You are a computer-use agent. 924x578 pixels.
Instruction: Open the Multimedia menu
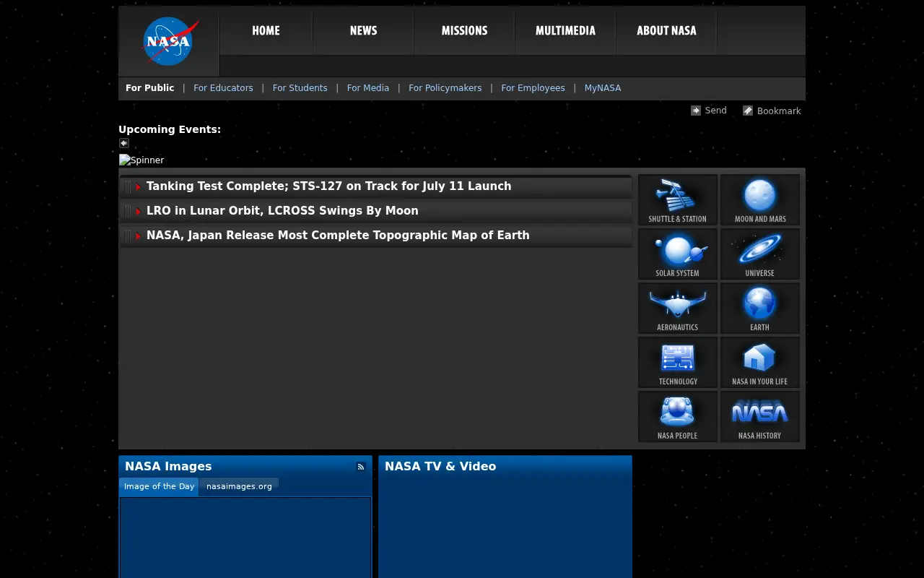[565, 30]
